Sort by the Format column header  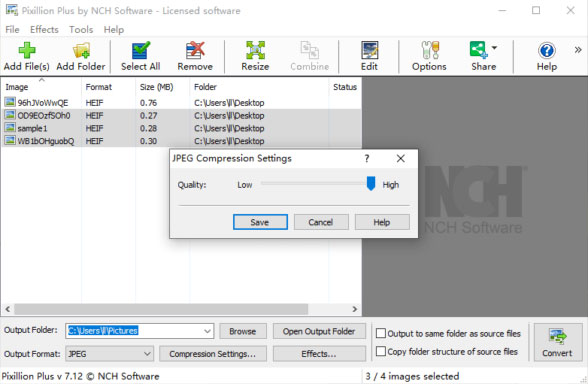point(108,87)
